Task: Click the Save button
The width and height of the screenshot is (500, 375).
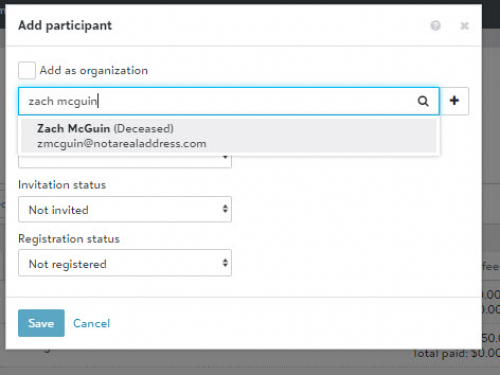Action: pyautogui.click(x=41, y=323)
